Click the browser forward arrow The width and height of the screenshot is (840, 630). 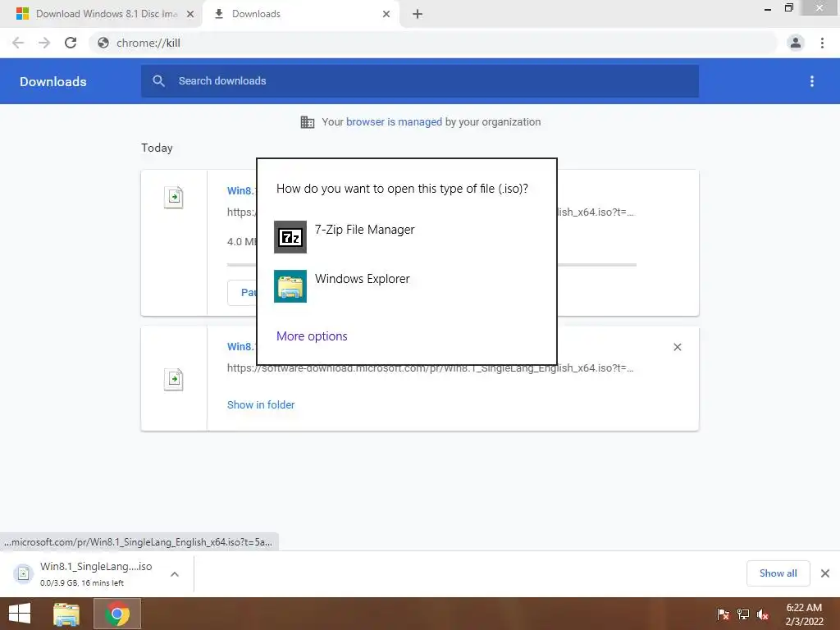[x=44, y=43]
